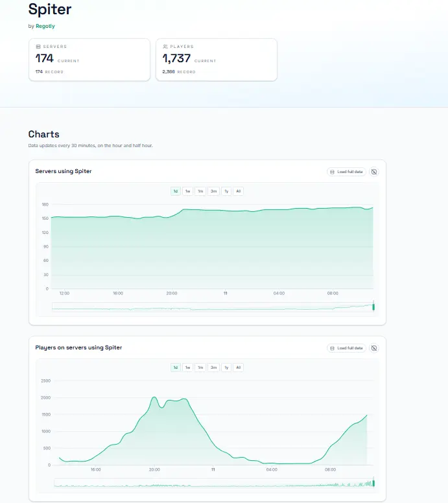This screenshot has height=503, width=448.
Task: Click the 'Data updates every 30 minutes' note
Action: [91, 146]
